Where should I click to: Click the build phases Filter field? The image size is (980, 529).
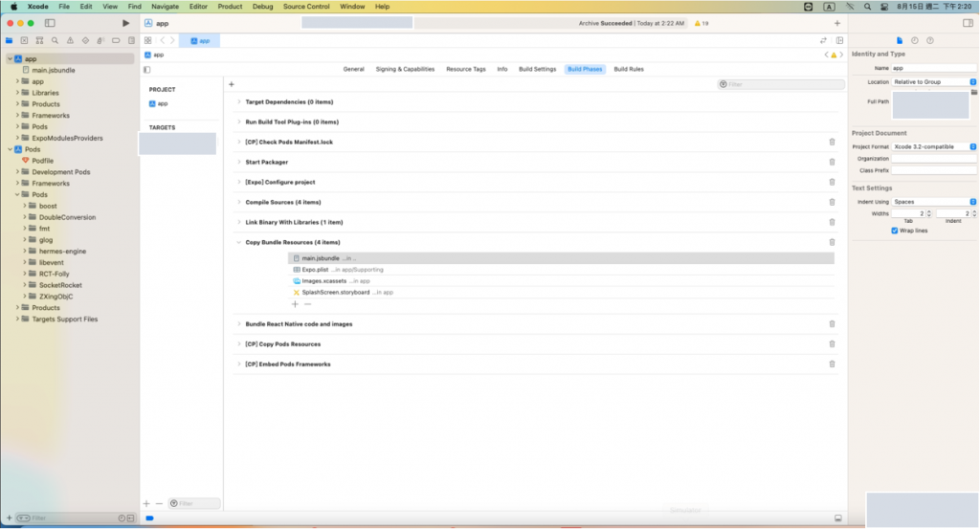[781, 84]
